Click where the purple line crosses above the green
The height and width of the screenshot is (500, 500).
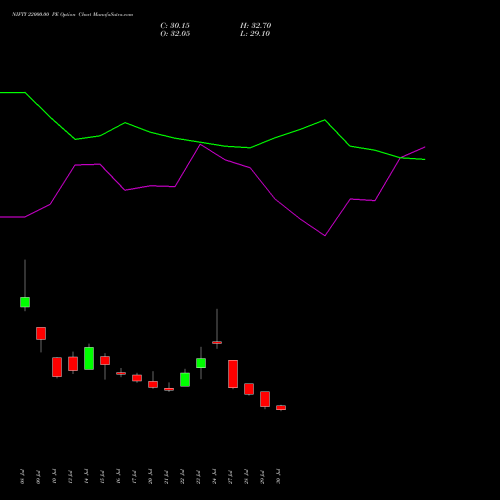click(401, 157)
